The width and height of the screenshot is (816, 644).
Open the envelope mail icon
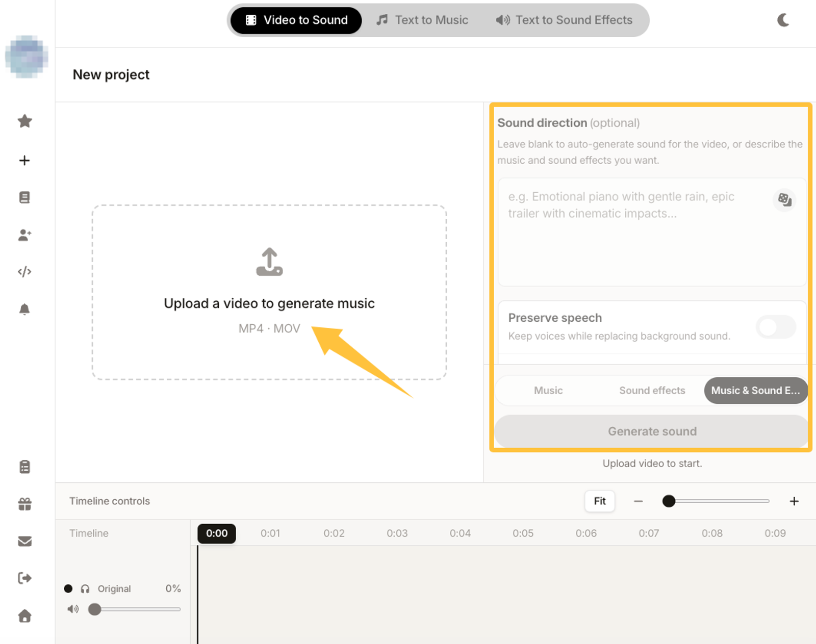click(x=24, y=541)
